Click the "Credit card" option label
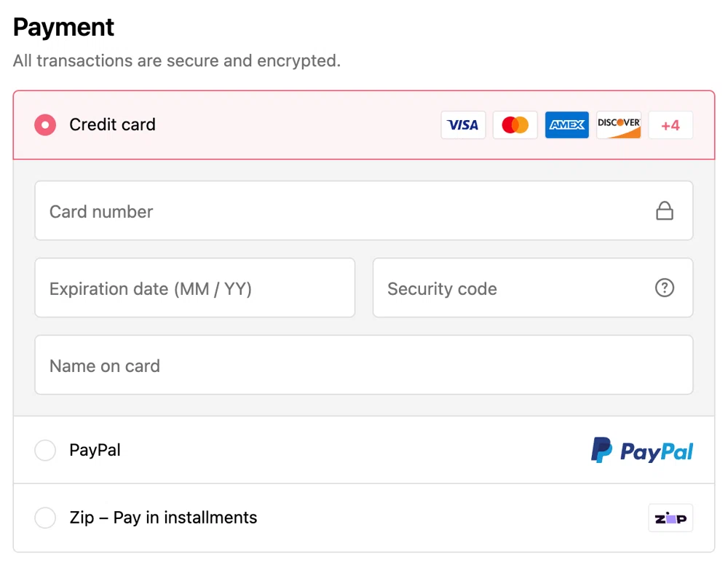 coord(112,125)
